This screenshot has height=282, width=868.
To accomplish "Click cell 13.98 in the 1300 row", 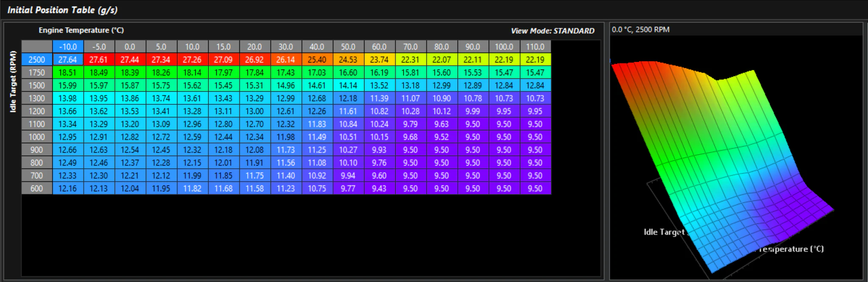I will click(68, 98).
